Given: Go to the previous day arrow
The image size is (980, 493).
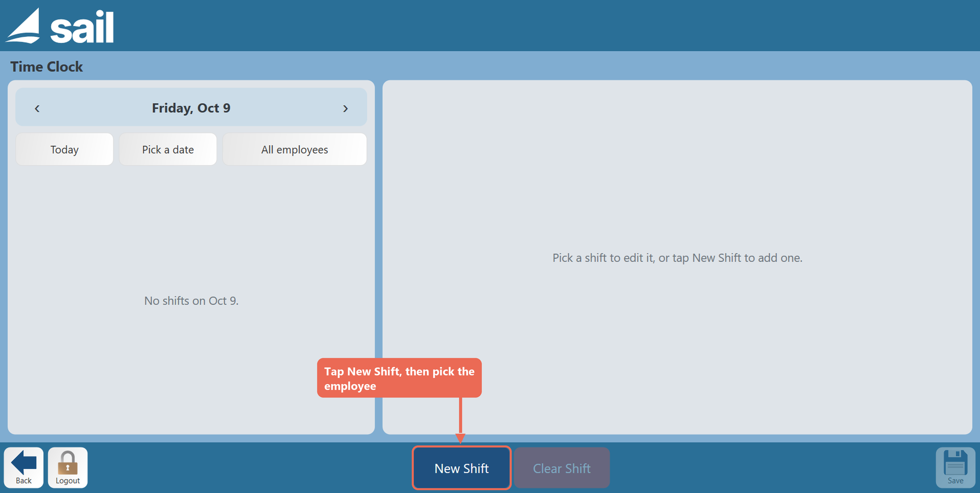Looking at the screenshot, I should pyautogui.click(x=37, y=108).
